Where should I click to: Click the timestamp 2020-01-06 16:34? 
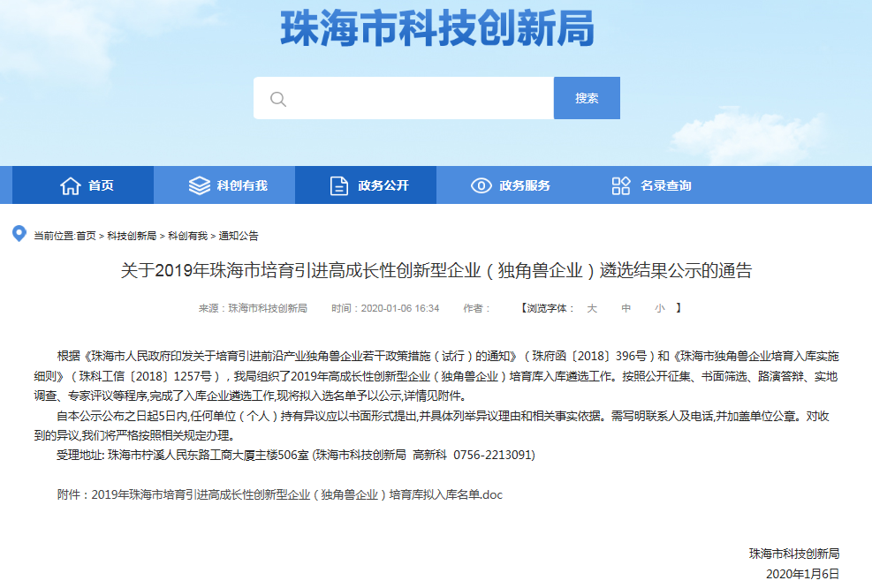pyautogui.click(x=400, y=308)
